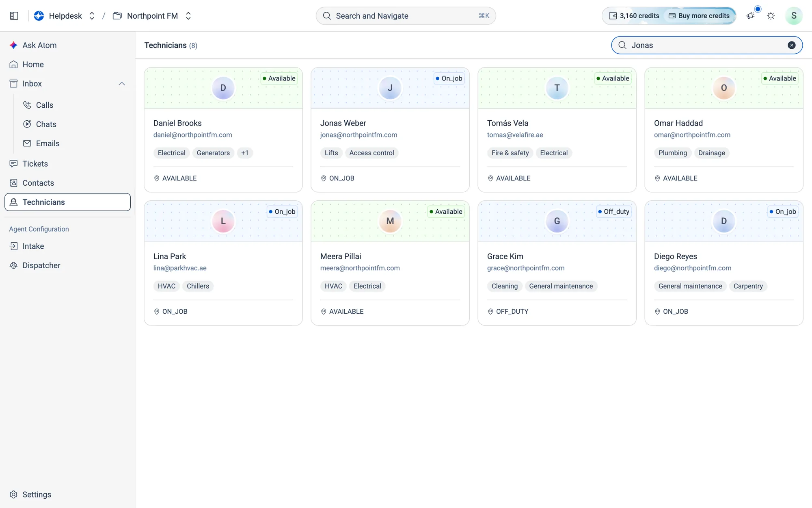The image size is (812, 508).
Task: Click Carpentry tag on Diego Reyes
Action: [748, 286]
